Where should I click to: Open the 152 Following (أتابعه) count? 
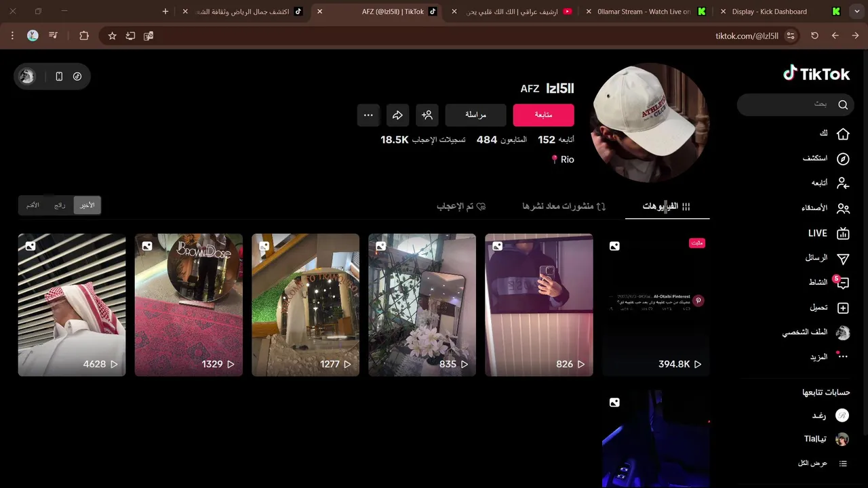(x=556, y=140)
